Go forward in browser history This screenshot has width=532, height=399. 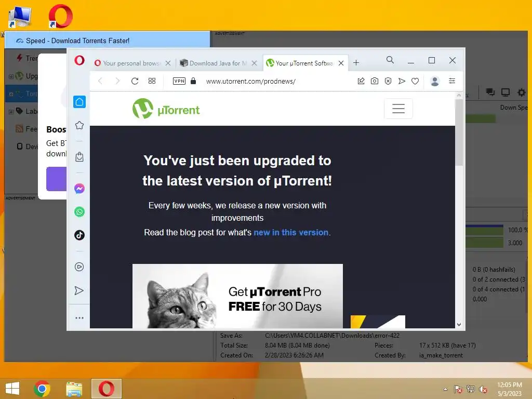click(x=117, y=81)
